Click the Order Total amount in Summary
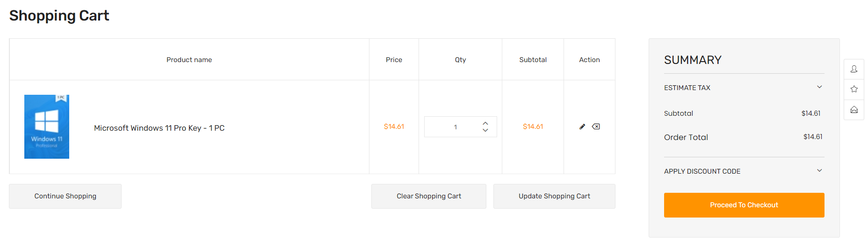 pos(812,137)
